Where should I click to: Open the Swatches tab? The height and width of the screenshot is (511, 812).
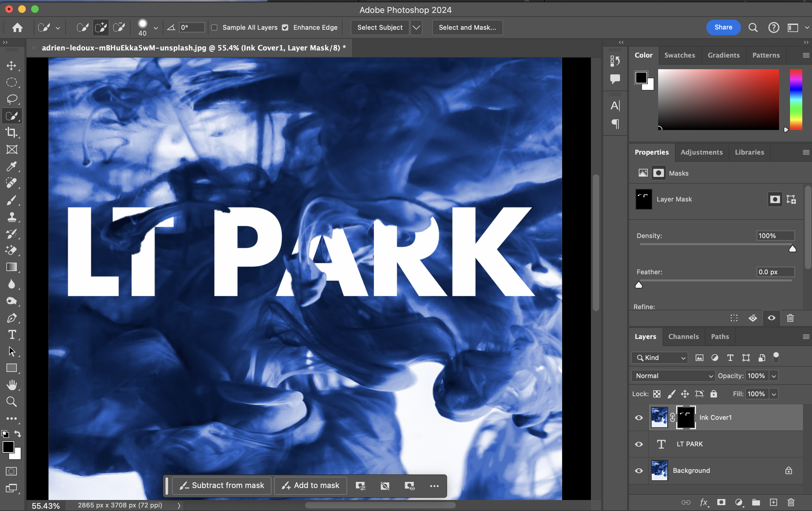[679, 55]
